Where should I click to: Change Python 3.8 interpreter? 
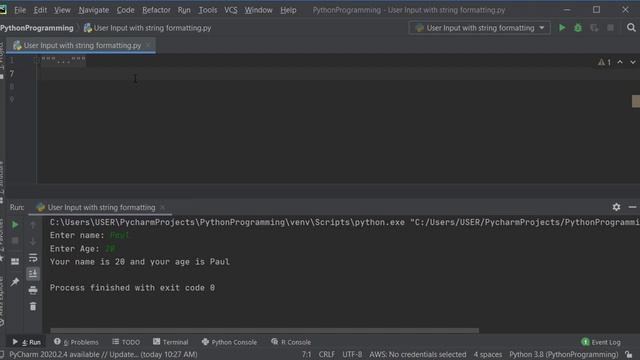[x=564, y=354]
